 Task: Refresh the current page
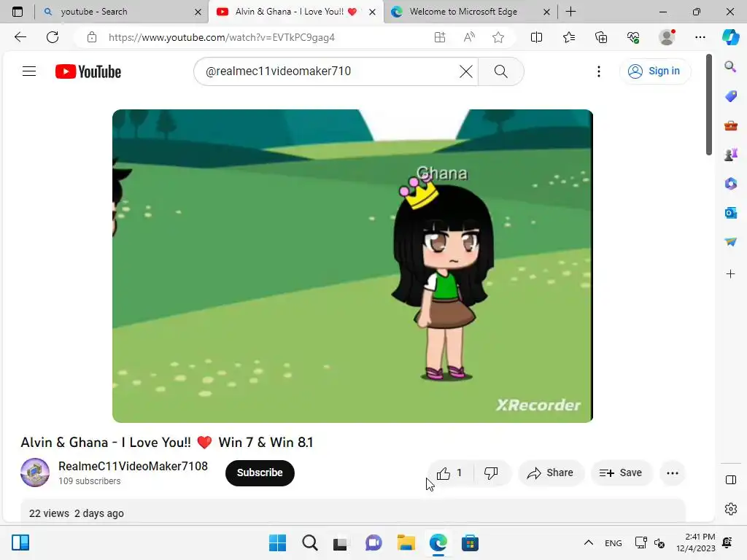(53, 37)
